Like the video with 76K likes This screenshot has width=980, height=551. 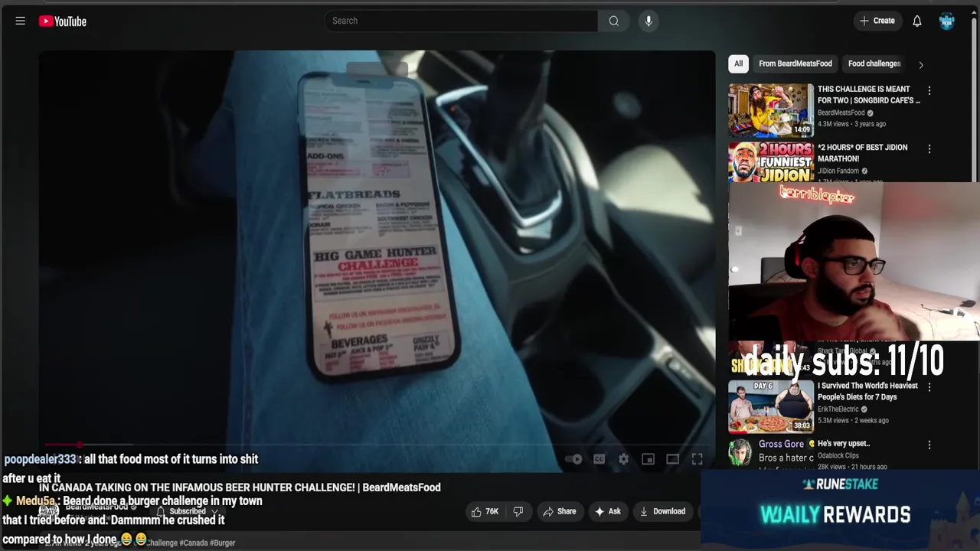[x=485, y=511]
